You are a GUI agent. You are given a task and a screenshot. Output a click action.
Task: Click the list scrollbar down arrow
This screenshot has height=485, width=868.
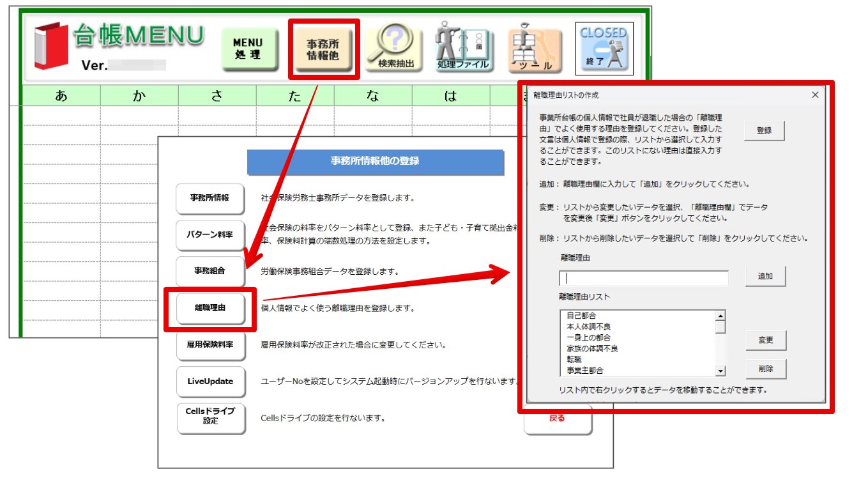pyautogui.click(x=720, y=371)
